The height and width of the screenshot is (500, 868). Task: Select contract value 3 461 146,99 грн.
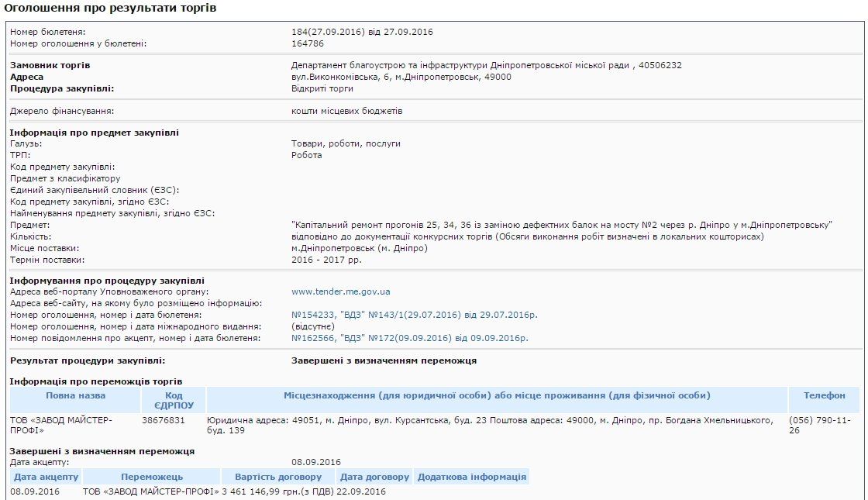point(285,491)
